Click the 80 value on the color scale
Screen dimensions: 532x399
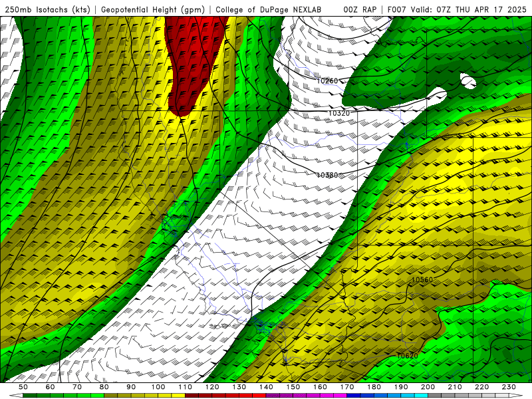click(x=104, y=387)
